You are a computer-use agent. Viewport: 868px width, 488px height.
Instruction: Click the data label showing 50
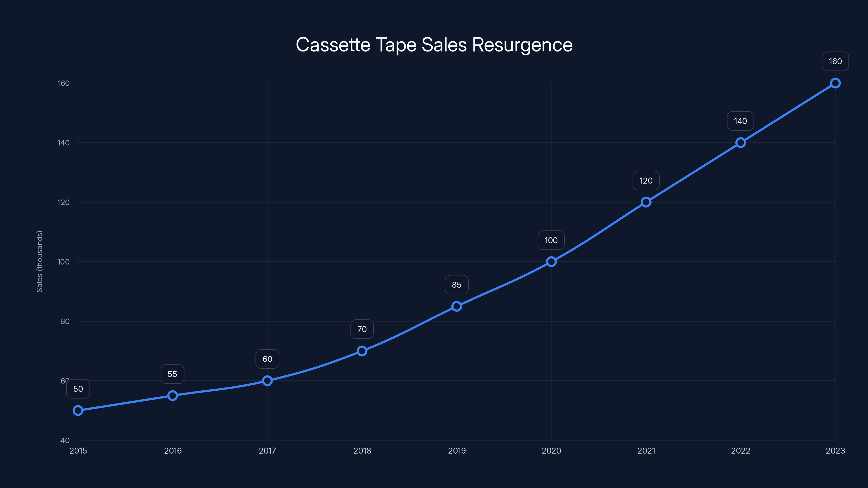click(x=78, y=389)
